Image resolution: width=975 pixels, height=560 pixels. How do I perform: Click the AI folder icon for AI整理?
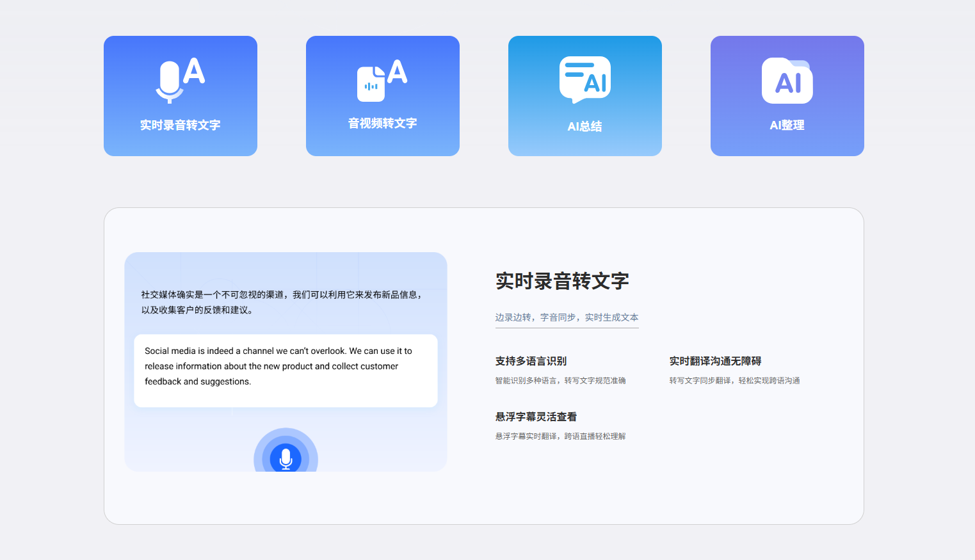787,81
